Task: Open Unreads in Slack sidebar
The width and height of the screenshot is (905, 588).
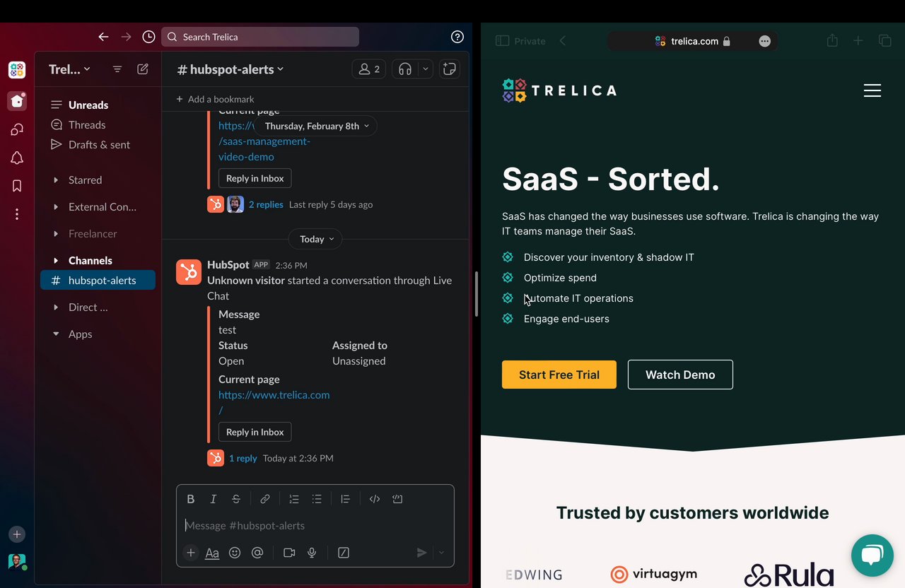Action: (98, 105)
